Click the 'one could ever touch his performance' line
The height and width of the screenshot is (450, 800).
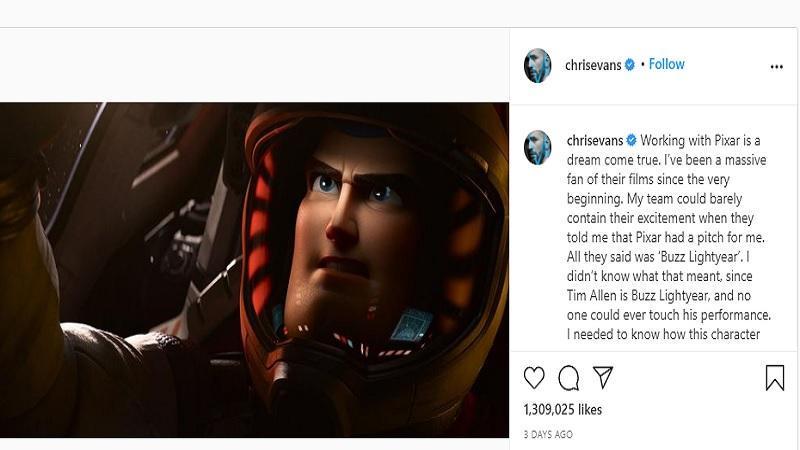669,315
